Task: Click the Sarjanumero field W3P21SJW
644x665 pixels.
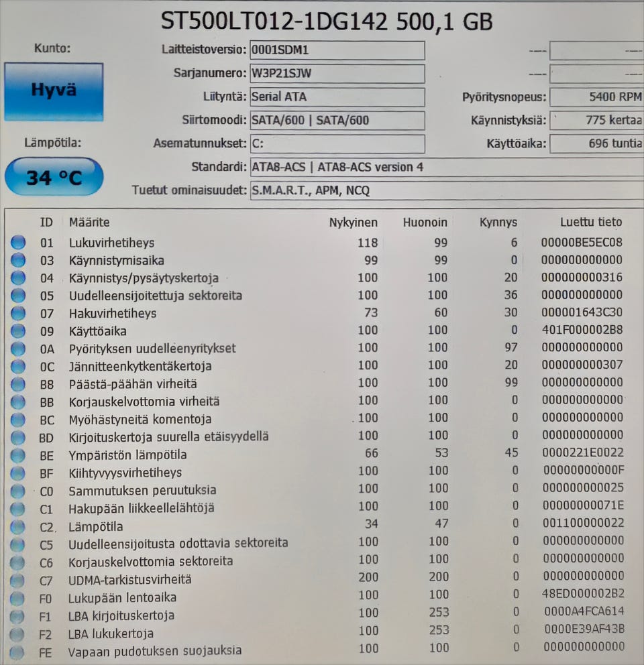Action: pyautogui.click(x=337, y=74)
